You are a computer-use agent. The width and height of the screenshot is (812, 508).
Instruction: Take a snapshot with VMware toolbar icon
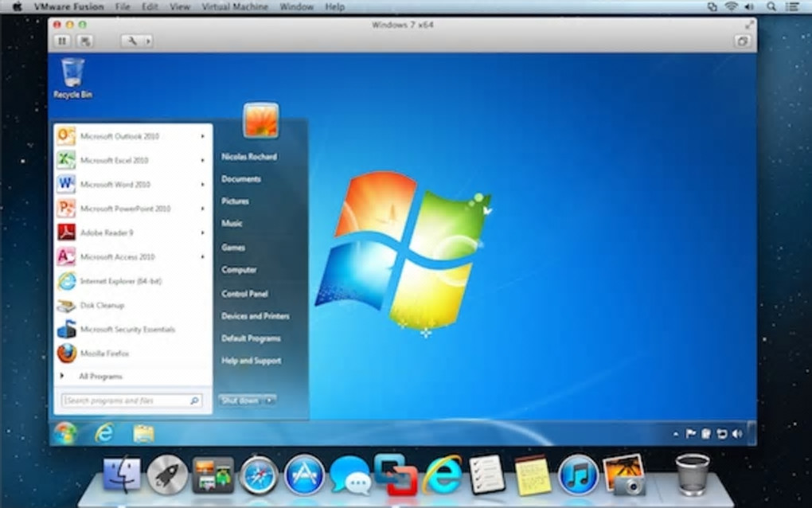pyautogui.click(x=85, y=41)
